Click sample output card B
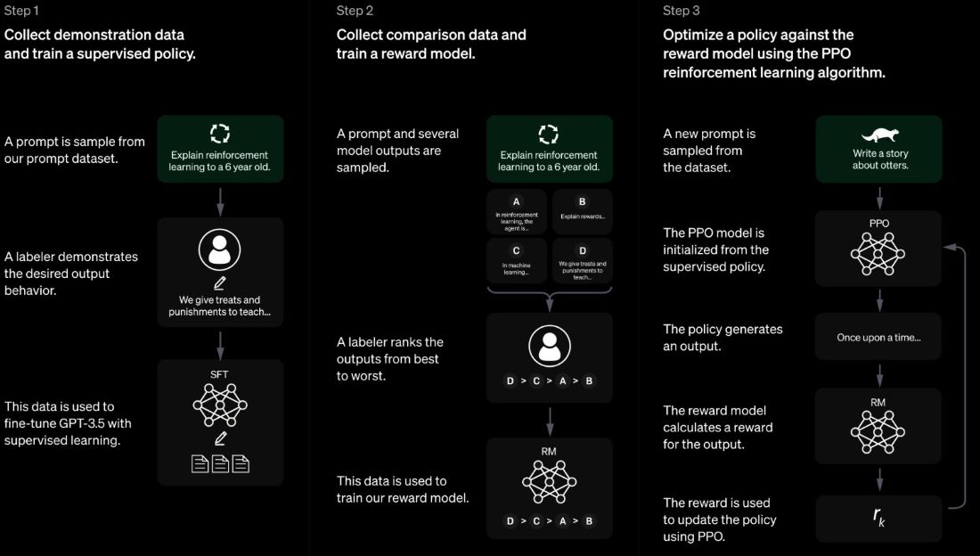This screenshot has height=556, width=980. 583,211
